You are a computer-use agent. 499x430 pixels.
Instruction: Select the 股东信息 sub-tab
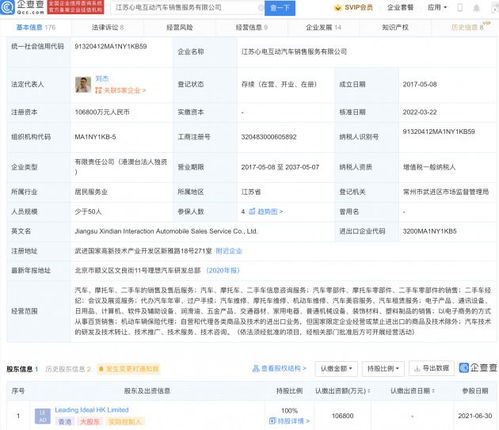click(22, 369)
